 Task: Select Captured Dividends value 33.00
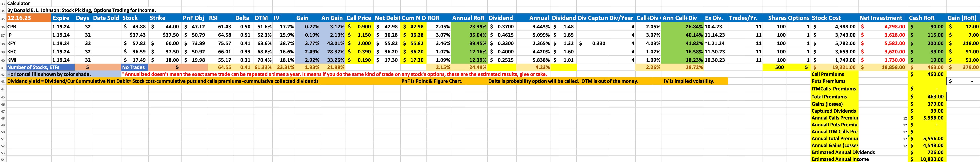(x=927, y=111)
